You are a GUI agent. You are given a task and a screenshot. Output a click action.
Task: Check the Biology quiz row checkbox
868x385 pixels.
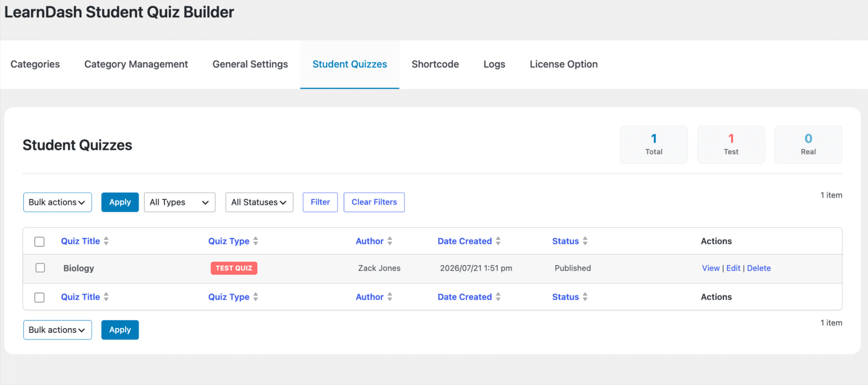click(x=40, y=268)
